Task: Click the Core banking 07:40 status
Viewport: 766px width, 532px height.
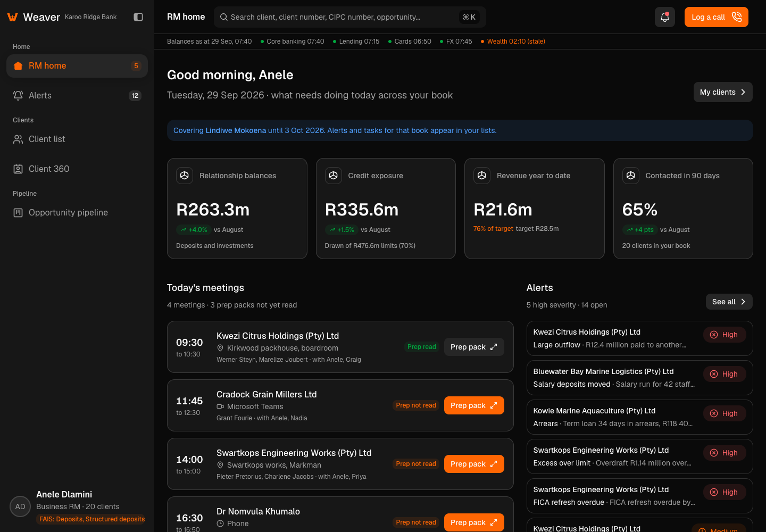Action: pyautogui.click(x=292, y=41)
